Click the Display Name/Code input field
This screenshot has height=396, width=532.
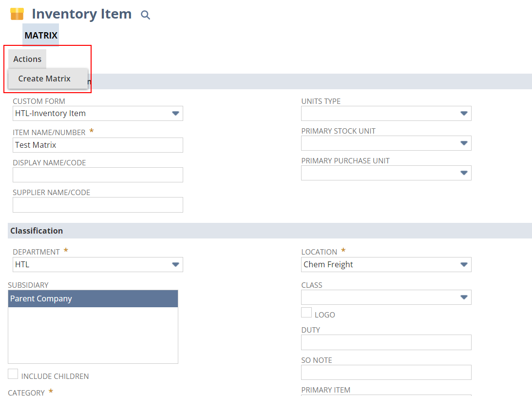(x=98, y=175)
